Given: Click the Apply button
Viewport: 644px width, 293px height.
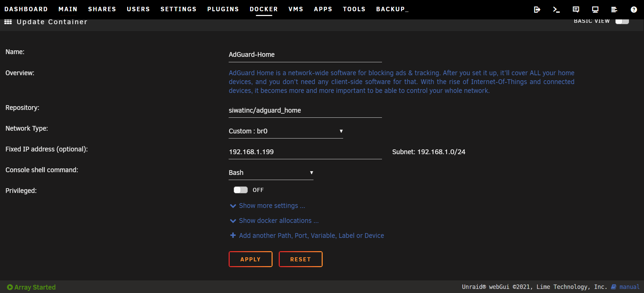Looking at the screenshot, I should coord(250,259).
